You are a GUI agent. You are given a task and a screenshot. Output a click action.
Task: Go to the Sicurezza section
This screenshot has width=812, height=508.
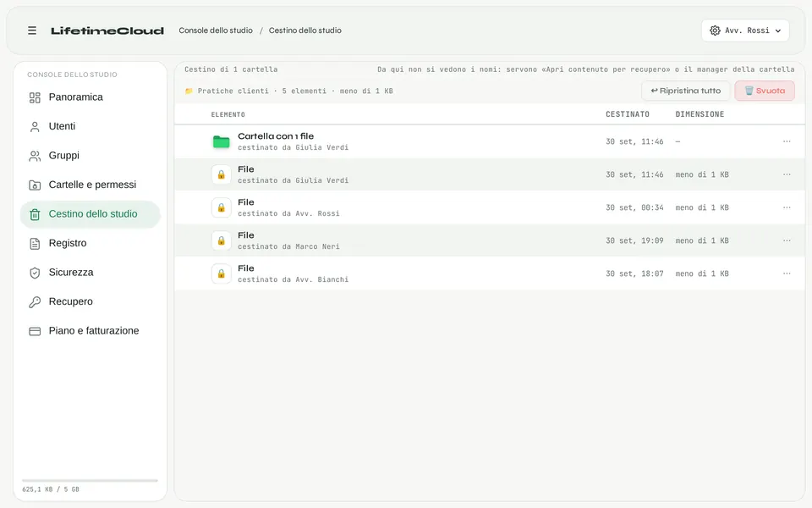tap(91, 273)
